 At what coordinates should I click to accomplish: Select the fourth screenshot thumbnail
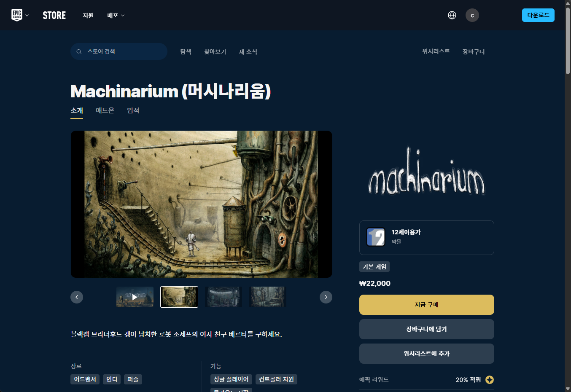[x=268, y=297]
